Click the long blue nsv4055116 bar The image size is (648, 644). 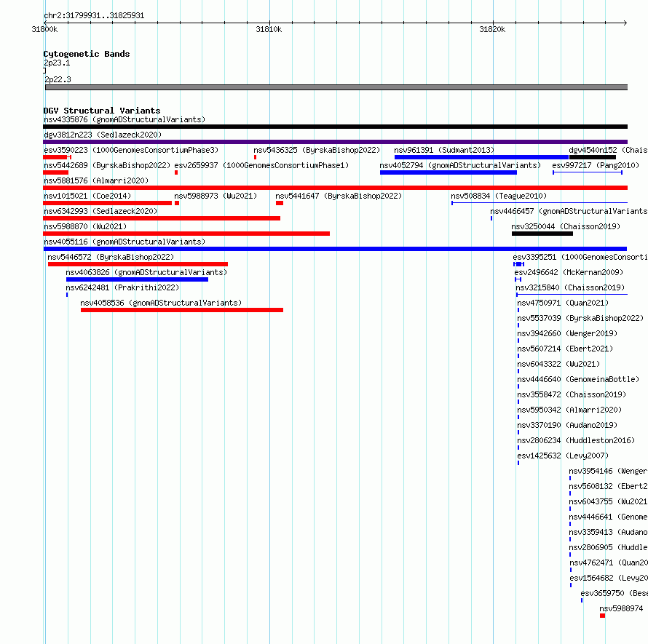[x=335, y=249]
